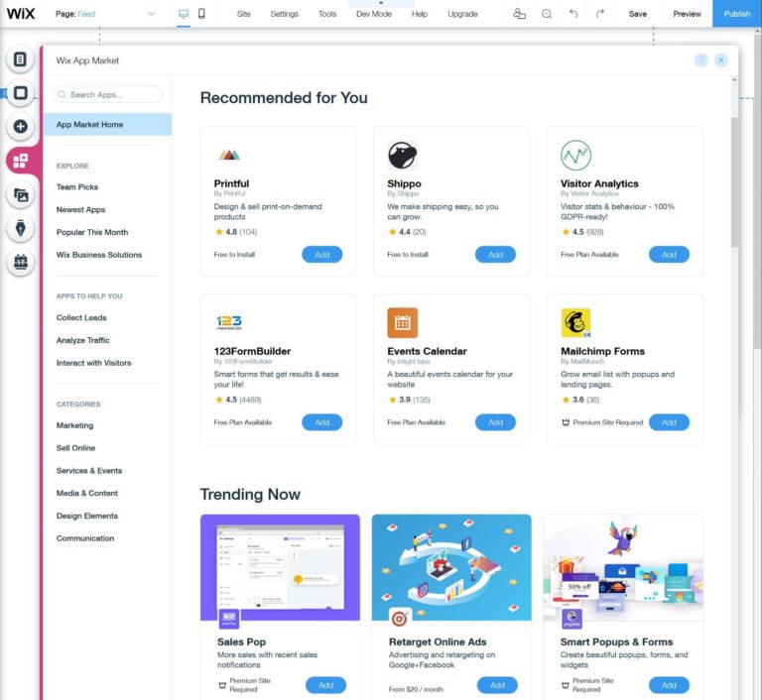The width and height of the screenshot is (762, 700).
Task: Click the Events Calendar app logo
Action: tap(403, 322)
